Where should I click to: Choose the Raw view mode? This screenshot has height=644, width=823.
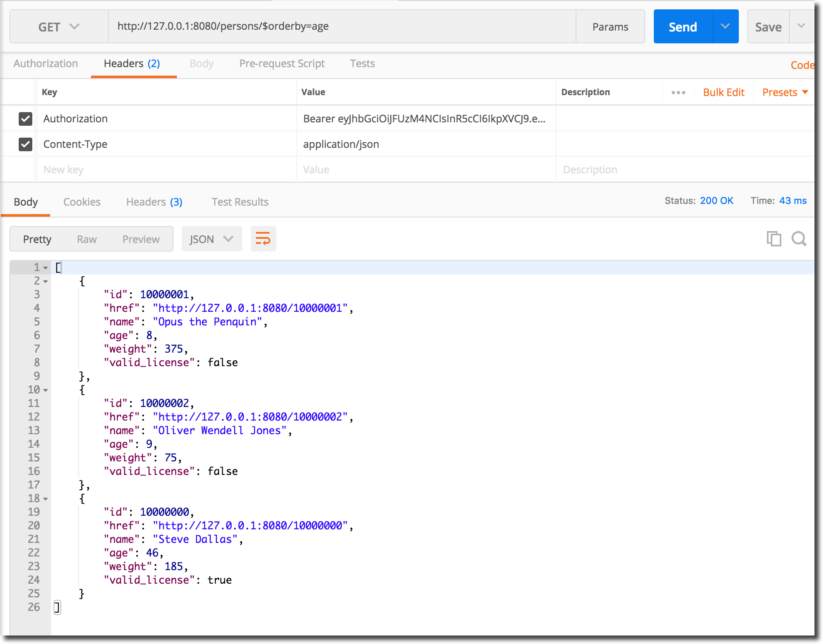[87, 239]
